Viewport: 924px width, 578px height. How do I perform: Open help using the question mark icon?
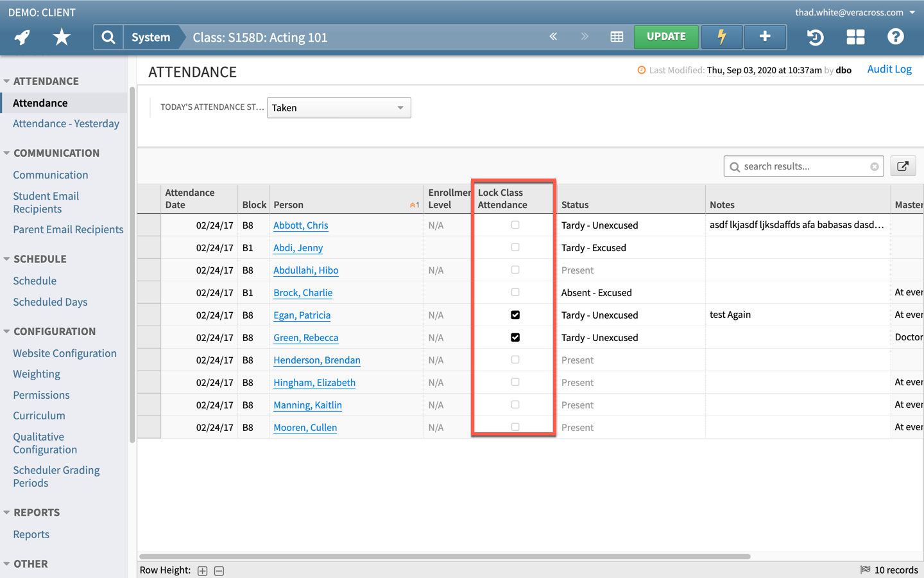click(895, 37)
